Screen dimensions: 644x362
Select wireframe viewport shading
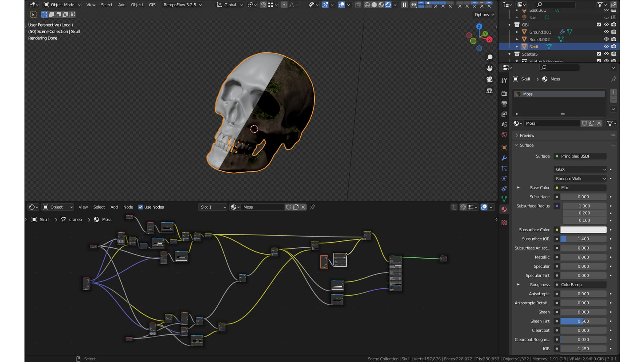click(367, 5)
